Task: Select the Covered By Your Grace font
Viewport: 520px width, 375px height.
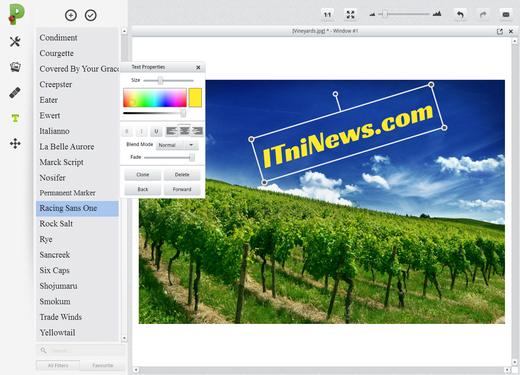Action: (x=77, y=69)
